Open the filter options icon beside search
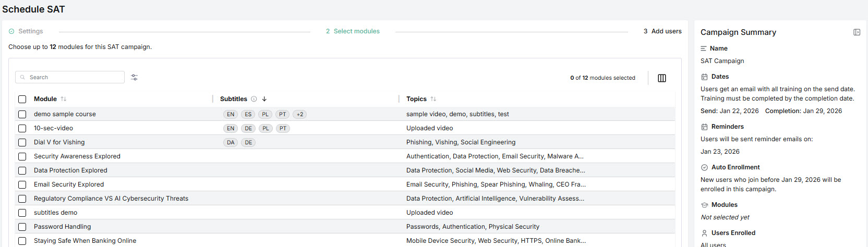Viewport: 868px width, 247px height. point(134,77)
